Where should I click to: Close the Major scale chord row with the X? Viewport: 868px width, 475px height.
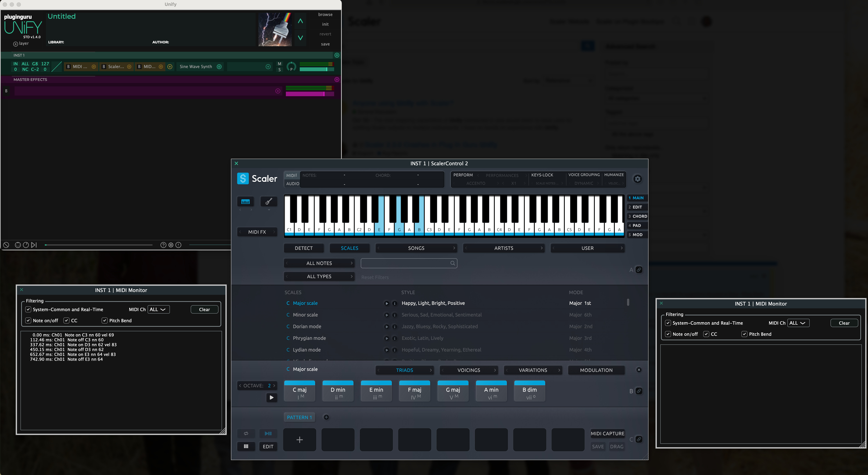[x=639, y=370]
